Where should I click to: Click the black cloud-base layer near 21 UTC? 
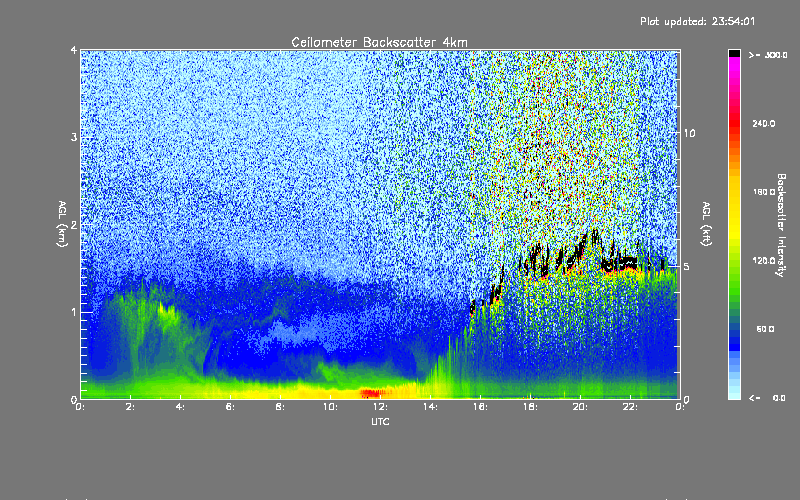618,265
